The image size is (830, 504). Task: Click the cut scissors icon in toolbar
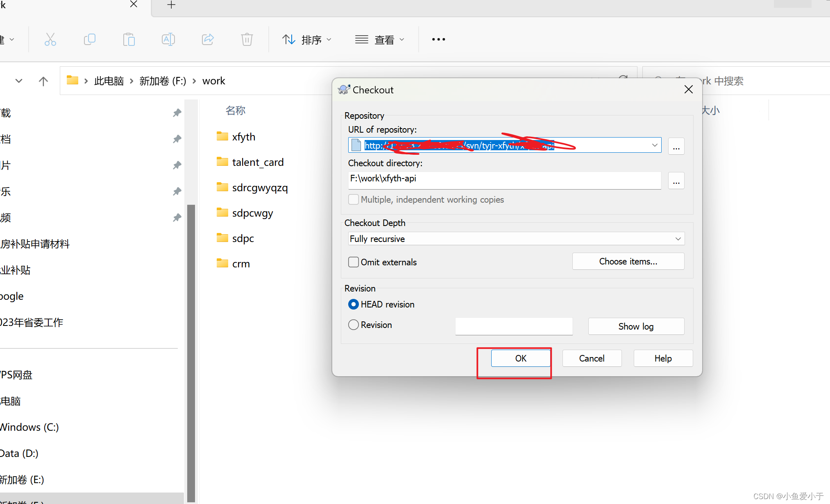tap(50, 40)
